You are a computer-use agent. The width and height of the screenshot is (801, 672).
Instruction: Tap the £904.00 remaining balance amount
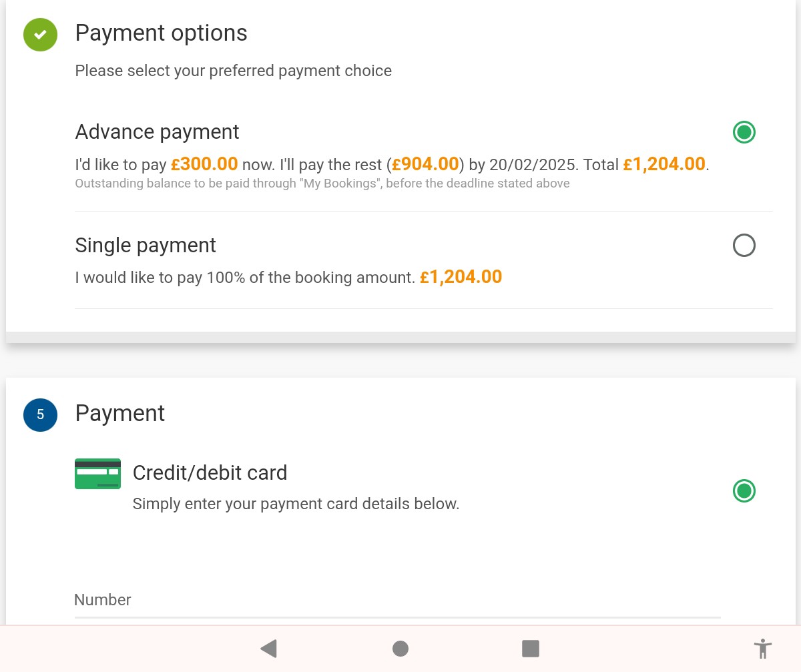(x=425, y=164)
